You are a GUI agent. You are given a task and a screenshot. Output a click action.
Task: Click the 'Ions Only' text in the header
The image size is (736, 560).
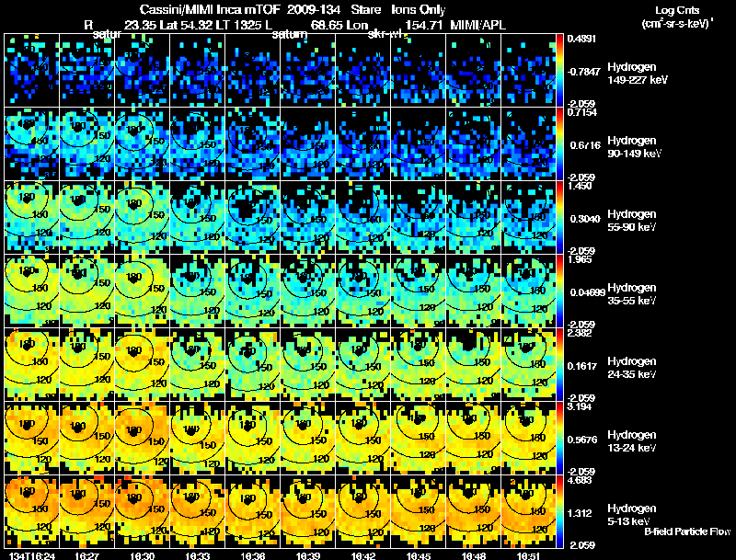tap(419, 10)
